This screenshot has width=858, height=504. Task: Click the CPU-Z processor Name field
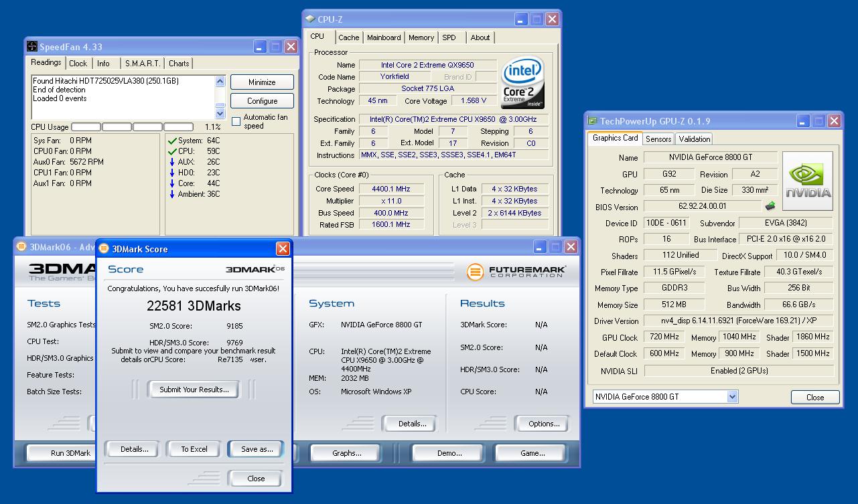[x=427, y=65]
